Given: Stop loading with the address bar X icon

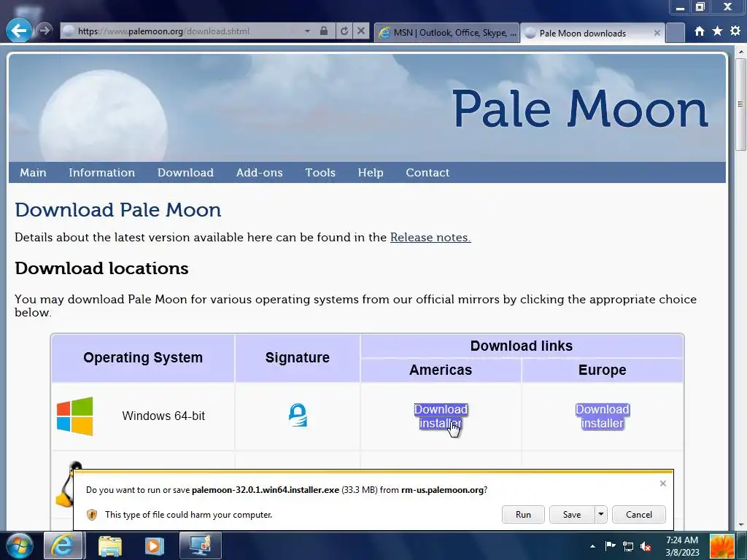Looking at the screenshot, I should pyautogui.click(x=361, y=31).
